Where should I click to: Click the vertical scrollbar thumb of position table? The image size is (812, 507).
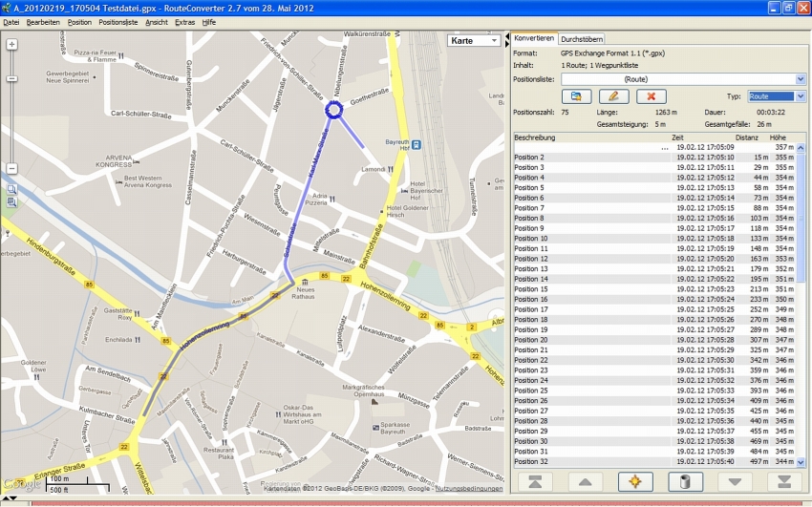[x=801, y=218]
